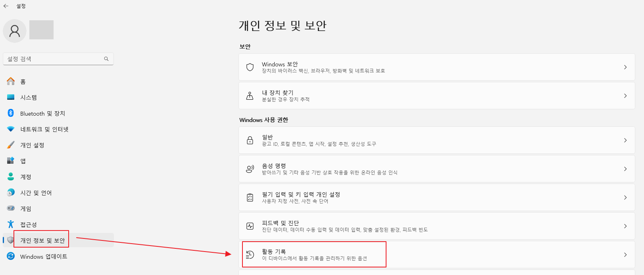Click the 홈 house icon
The image size is (644, 275).
11,81
